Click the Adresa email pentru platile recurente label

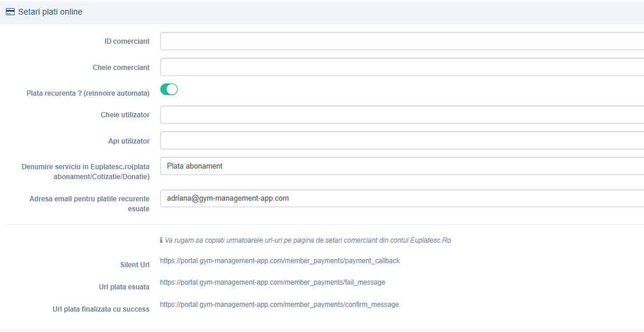[90, 204]
